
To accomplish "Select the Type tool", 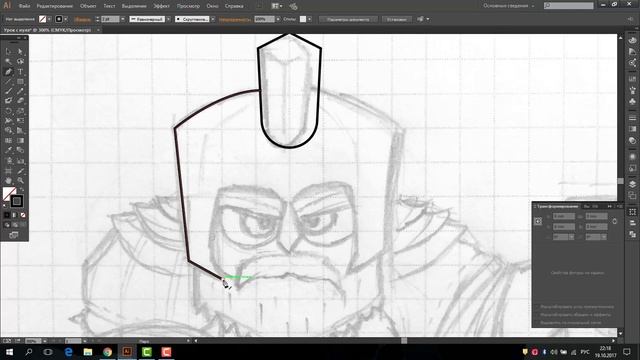I will point(20,71).
